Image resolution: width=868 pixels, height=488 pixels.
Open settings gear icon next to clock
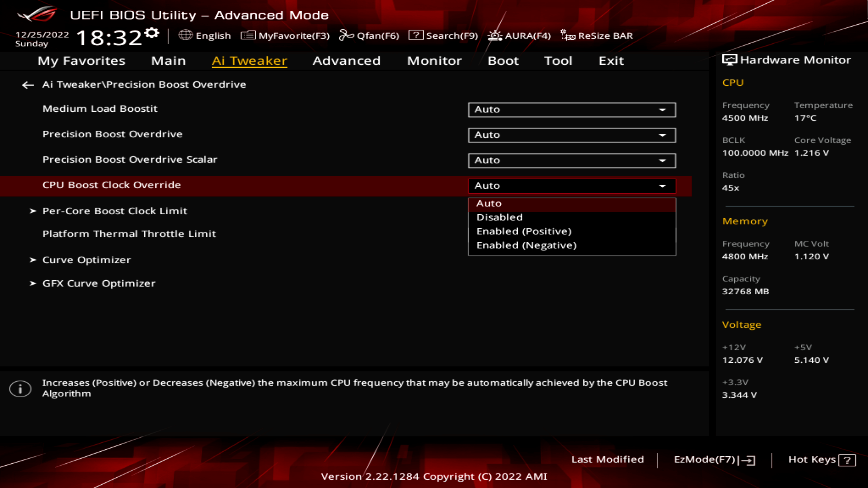pos(152,33)
